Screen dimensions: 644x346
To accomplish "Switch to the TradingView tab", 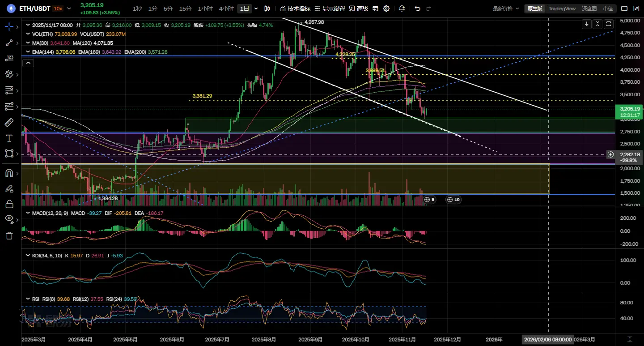I will 562,9.
